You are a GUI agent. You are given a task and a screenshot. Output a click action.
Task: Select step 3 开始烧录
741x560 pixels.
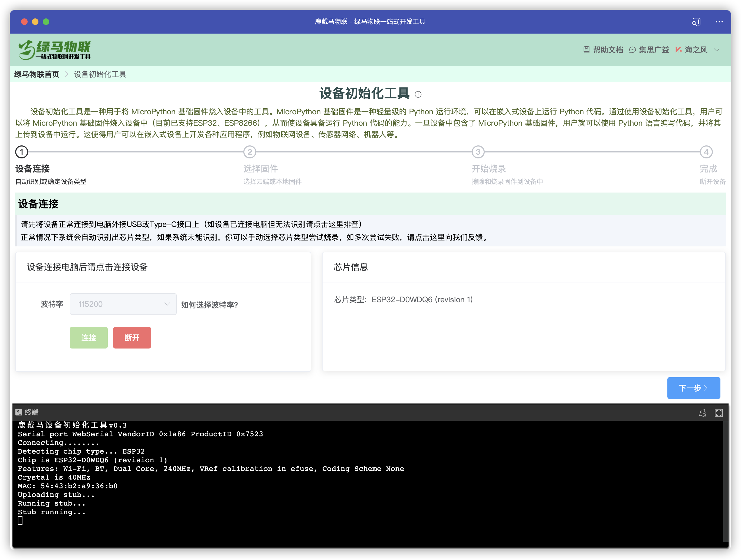pyautogui.click(x=478, y=152)
